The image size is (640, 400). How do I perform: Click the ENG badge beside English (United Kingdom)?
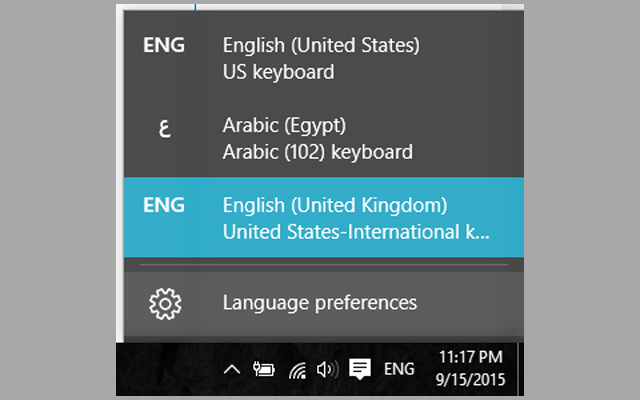pos(164,206)
